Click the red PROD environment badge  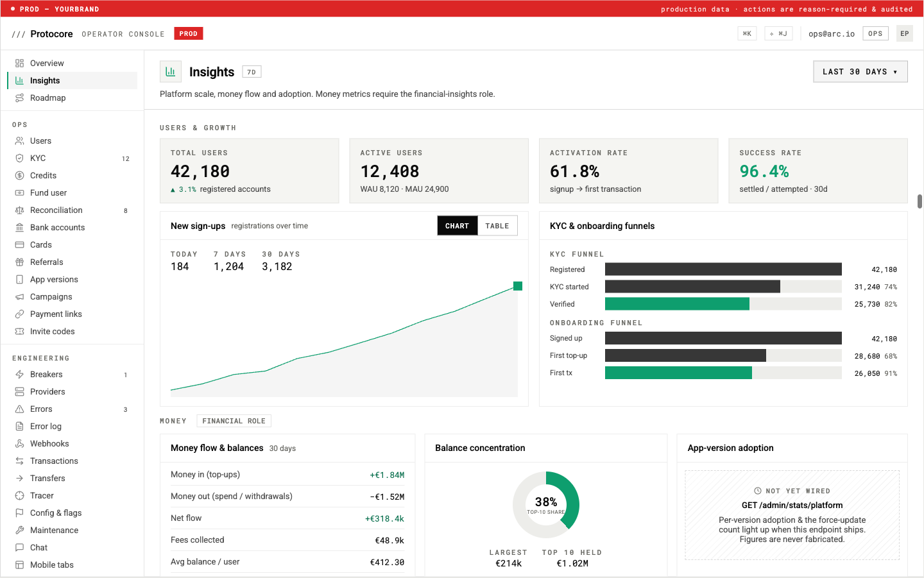pos(189,33)
